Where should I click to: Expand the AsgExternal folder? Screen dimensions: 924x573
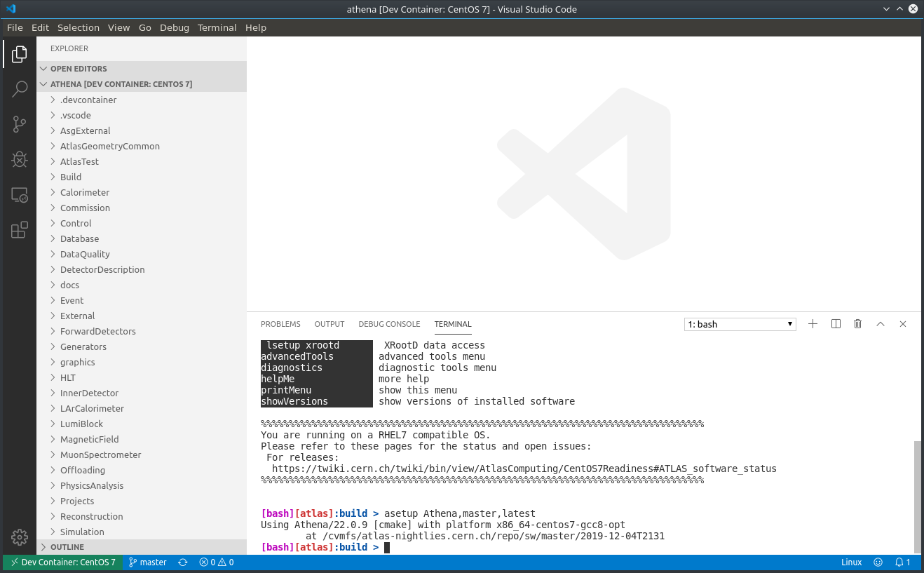pyautogui.click(x=142, y=130)
